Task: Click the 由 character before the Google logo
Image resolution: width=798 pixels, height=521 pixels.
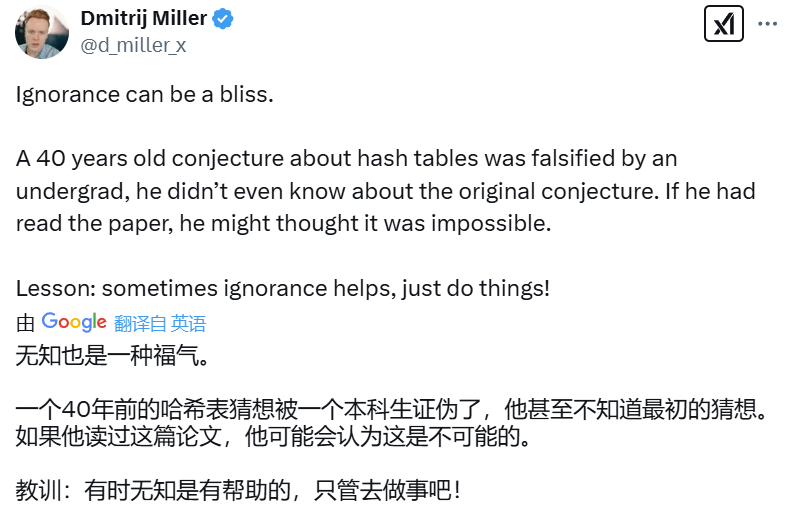Action: click(x=25, y=323)
